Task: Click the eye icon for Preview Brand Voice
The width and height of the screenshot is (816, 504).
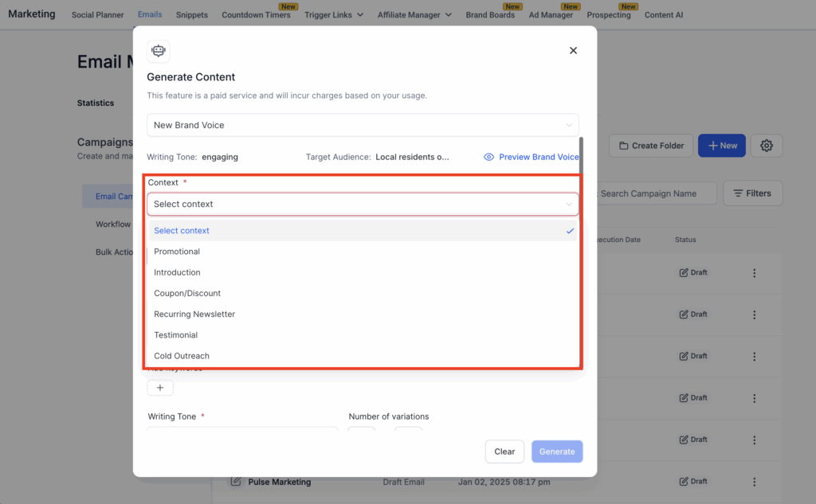Action: coord(489,157)
